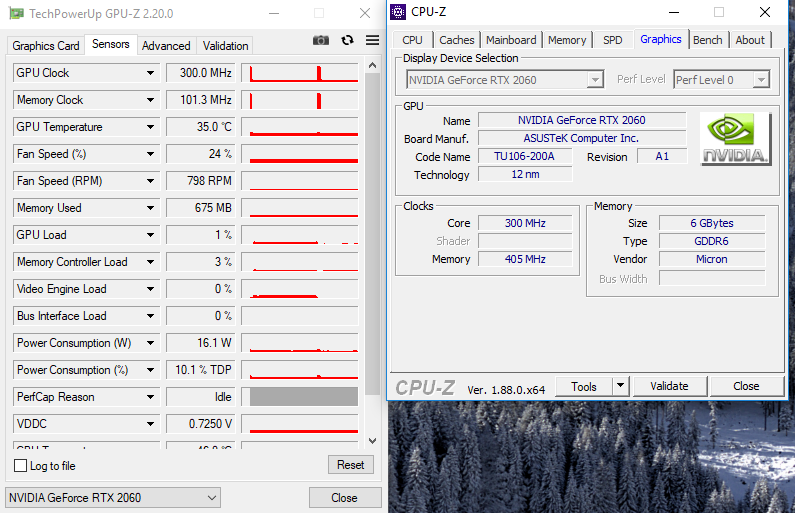Open Display Device Selection combo in CPU-Z

click(504, 80)
